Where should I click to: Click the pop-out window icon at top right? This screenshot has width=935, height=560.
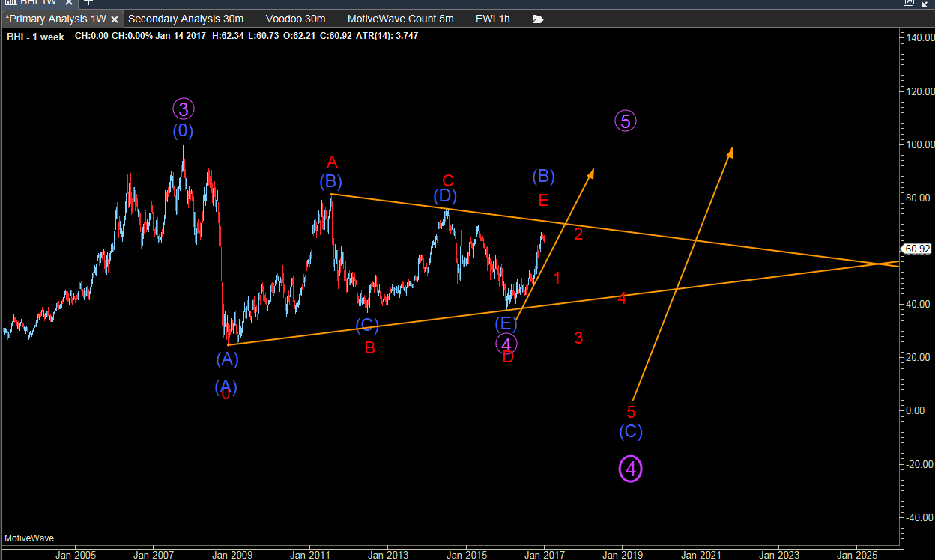click(x=909, y=2)
